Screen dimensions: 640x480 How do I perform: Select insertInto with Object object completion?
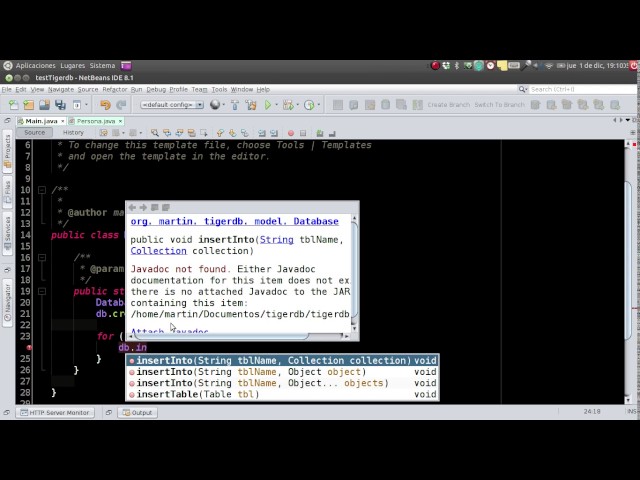(x=282, y=372)
